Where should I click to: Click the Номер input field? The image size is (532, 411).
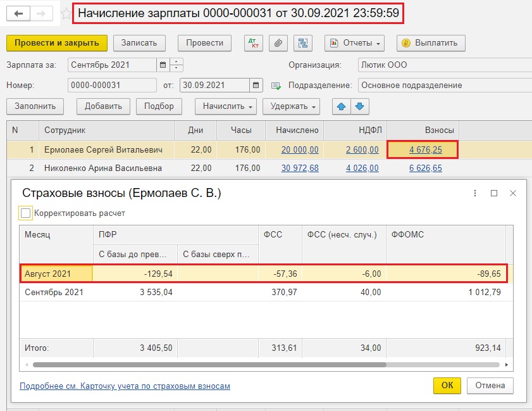coord(113,85)
